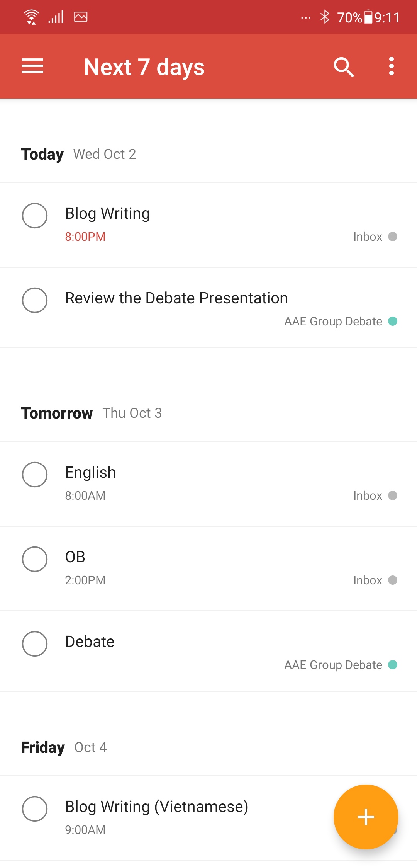
Task: Check off Review the Debate Presentation
Action: (35, 300)
